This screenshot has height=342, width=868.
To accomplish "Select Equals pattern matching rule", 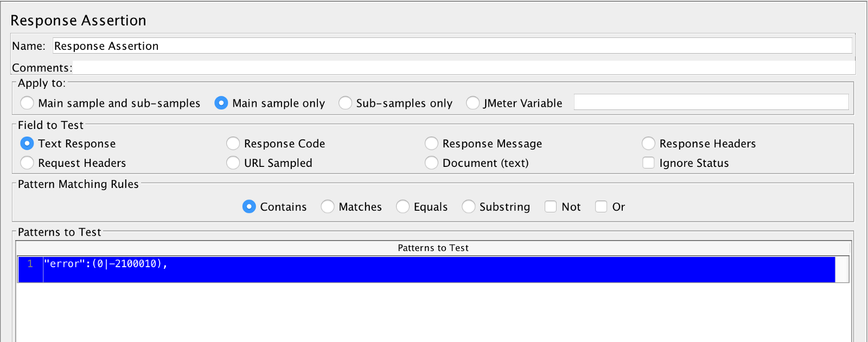I will [x=403, y=207].
